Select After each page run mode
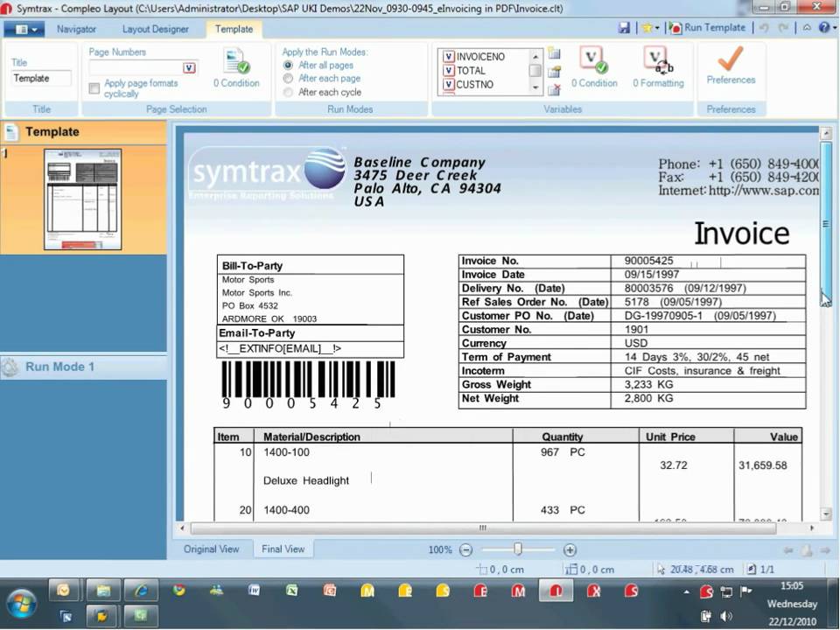This screenshot has width=840, height=630. tap(288, 79)
